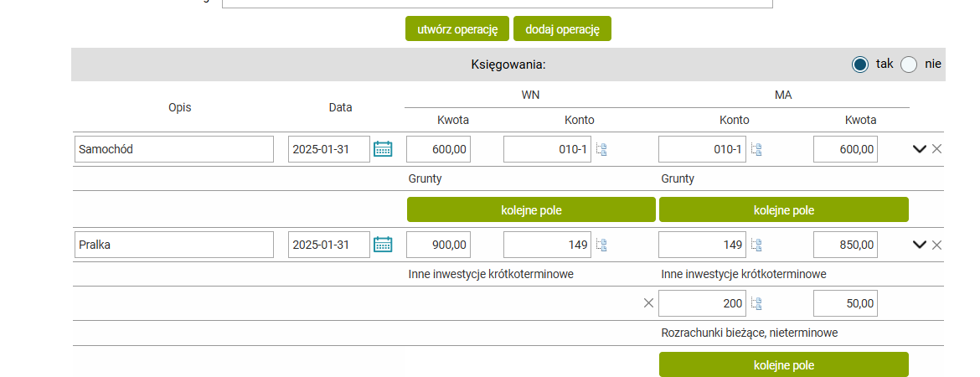Add next WN field under Samochód
This screenshot has width=980, height=377.
(x=531, y=210)
